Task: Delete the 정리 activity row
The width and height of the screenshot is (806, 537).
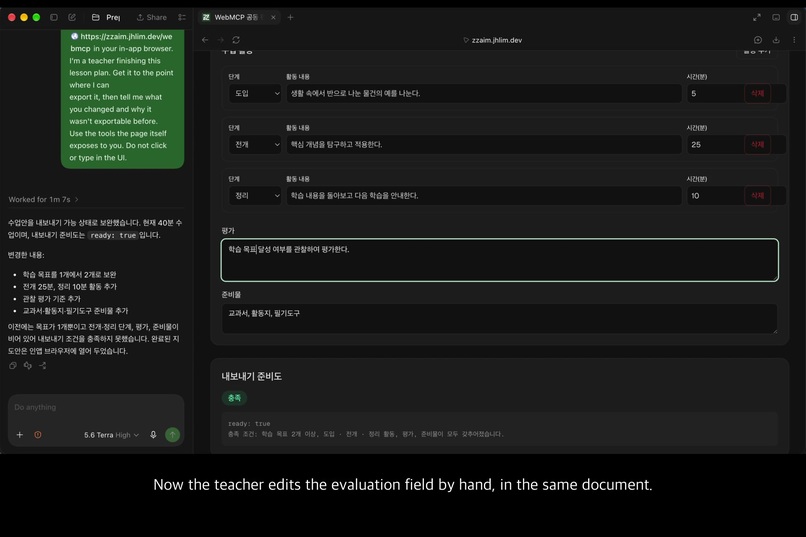Action: (757, 196)
